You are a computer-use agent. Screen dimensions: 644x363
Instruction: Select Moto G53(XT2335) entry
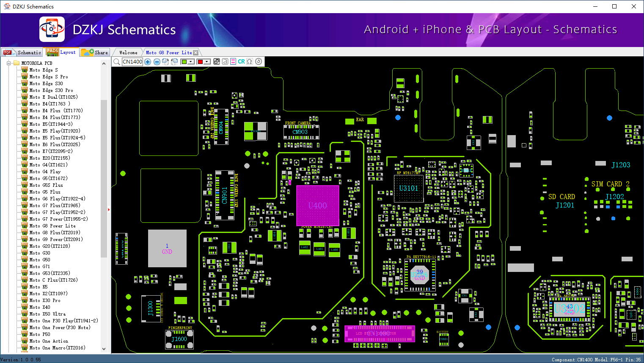[x=50, y=273]
